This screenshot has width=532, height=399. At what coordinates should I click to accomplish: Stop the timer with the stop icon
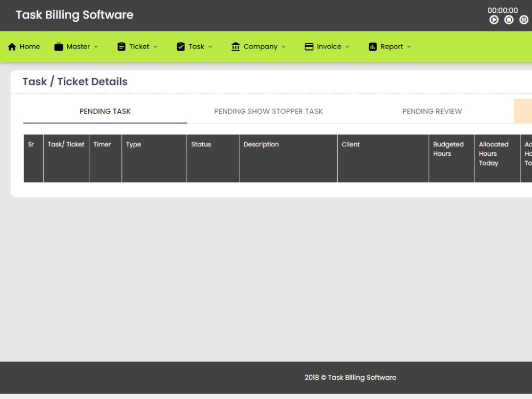(509, 20)
